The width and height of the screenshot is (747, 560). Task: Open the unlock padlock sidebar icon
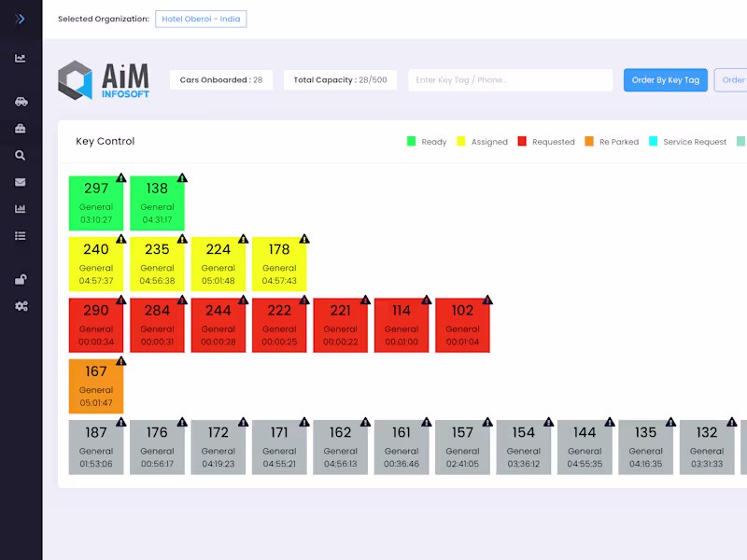tap(21, 279)
